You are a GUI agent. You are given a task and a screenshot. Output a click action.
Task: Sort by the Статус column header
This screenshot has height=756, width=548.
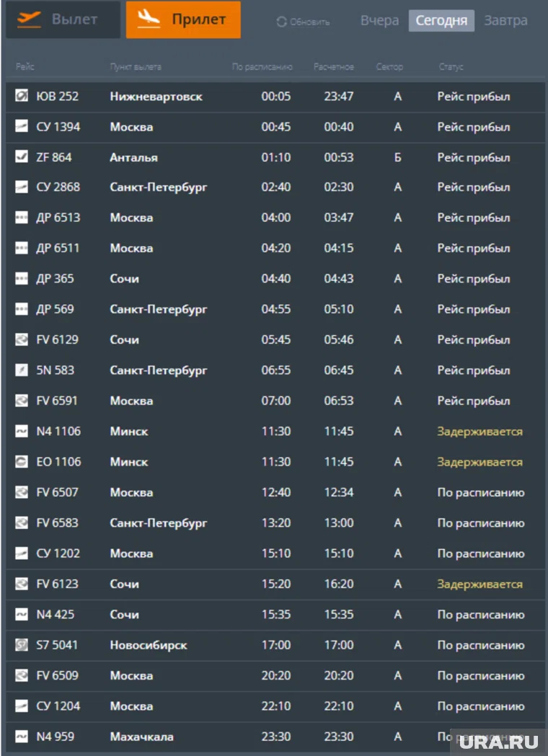coord(451,67)
